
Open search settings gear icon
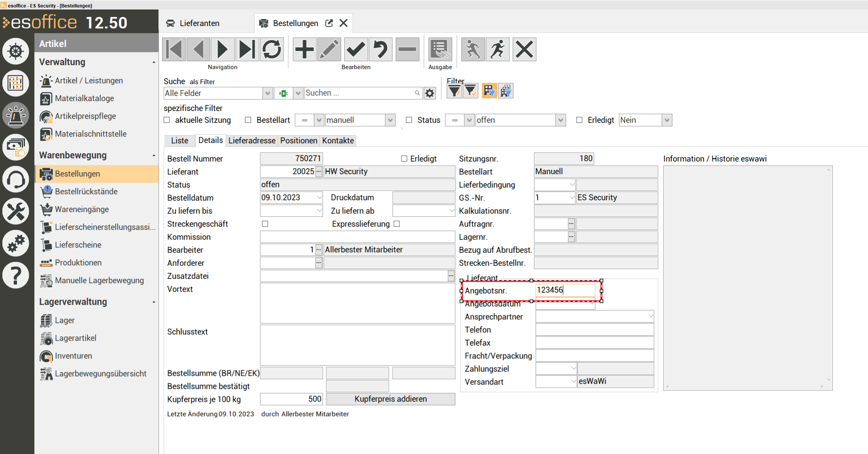point(430,93)
